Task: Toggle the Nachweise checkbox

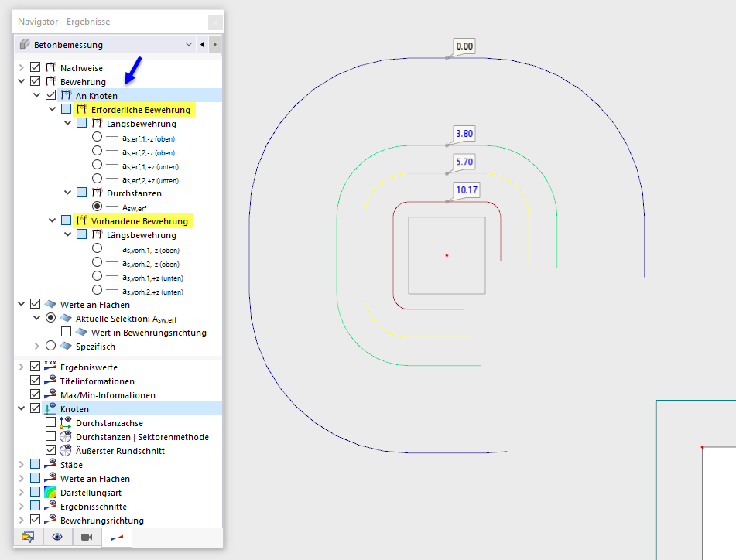Action: click(x=35, y=67)
